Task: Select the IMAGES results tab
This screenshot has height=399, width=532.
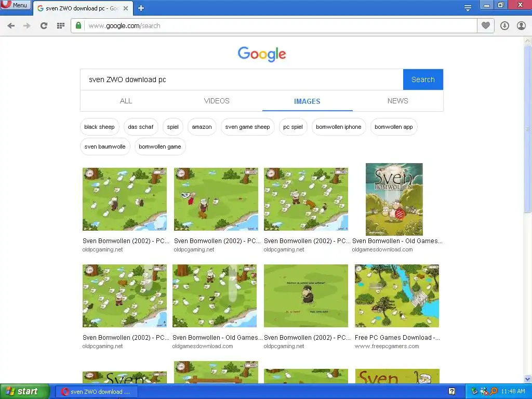Action: click(307, 101)
